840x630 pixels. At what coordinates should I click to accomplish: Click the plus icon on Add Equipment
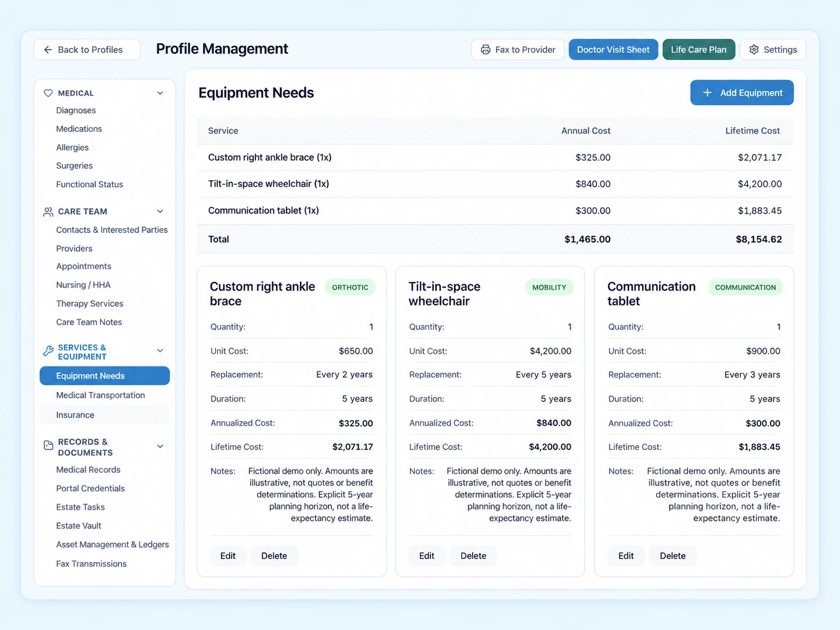click(707, 93)
